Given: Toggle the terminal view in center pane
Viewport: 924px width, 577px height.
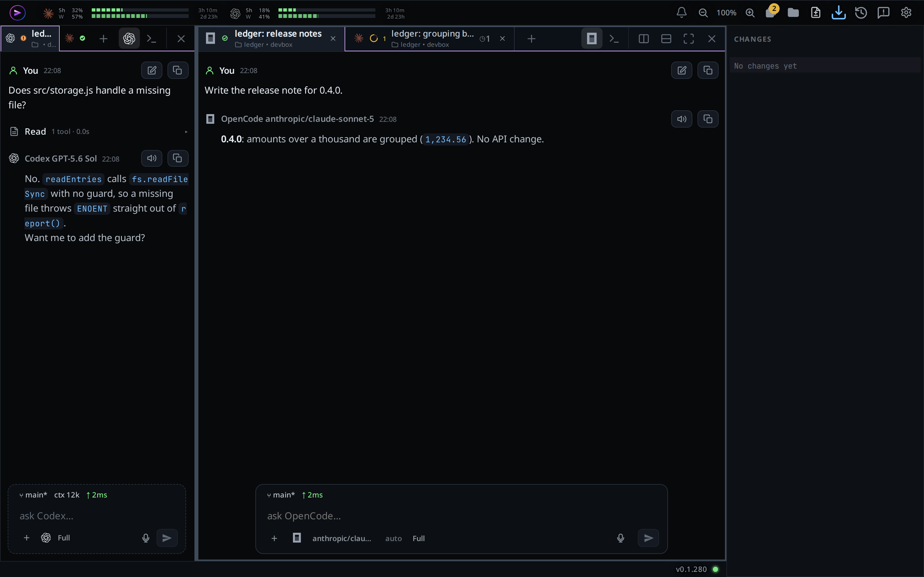Looking at the screenshot, I should 614,38.
